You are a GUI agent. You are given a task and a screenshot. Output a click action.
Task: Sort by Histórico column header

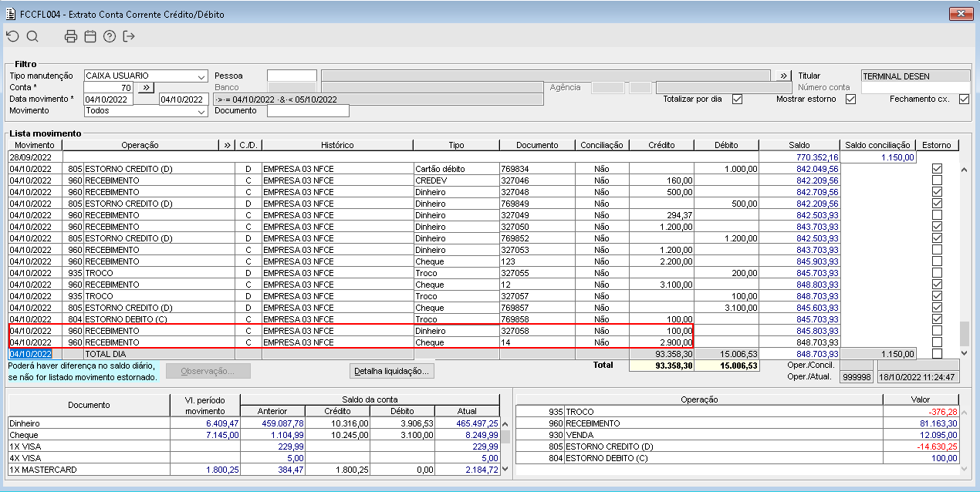click(x=337, y=145)
